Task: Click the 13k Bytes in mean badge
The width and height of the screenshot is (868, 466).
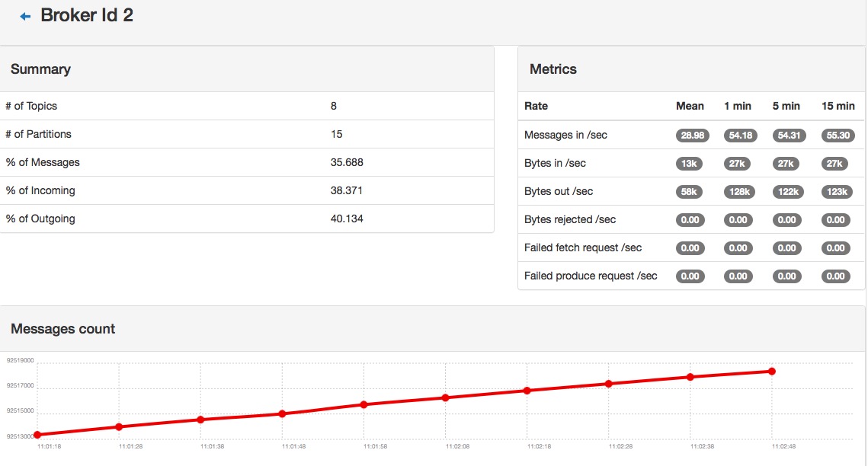Action: [x=690, y=164]
